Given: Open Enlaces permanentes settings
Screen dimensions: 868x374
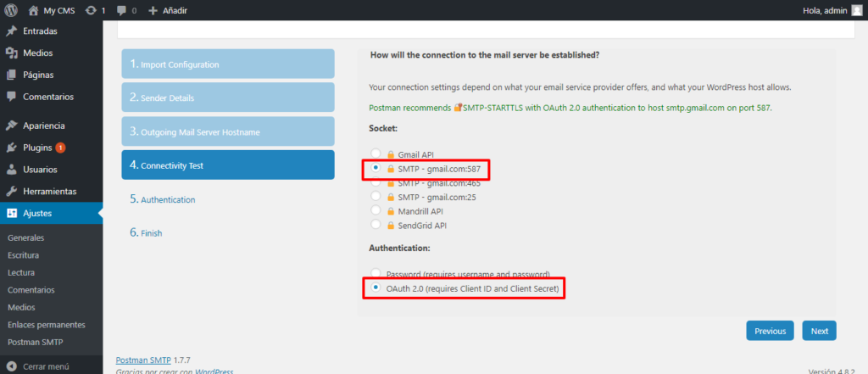Looking at the screenshot, I should pos(47,324).
